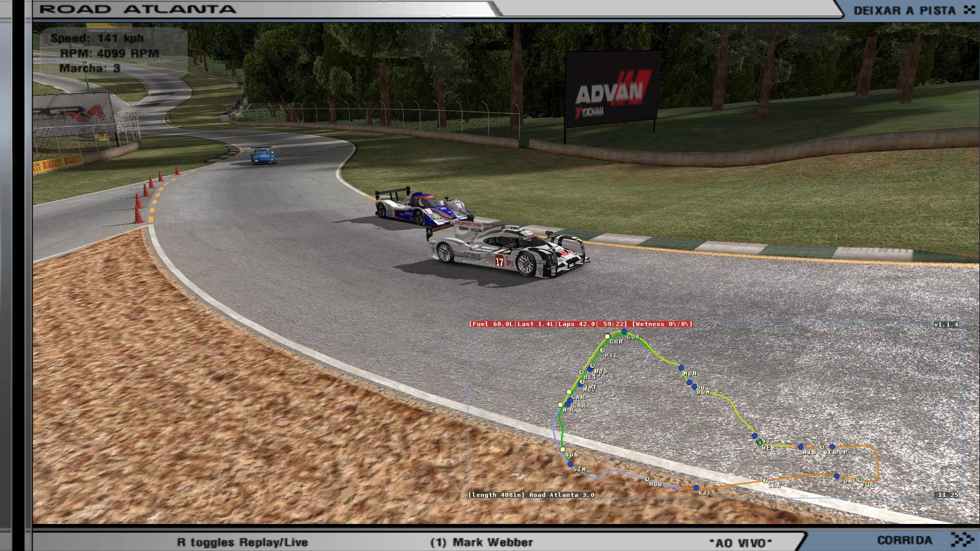Click the R toggles Replay/Live hint text

coord(242,542)
